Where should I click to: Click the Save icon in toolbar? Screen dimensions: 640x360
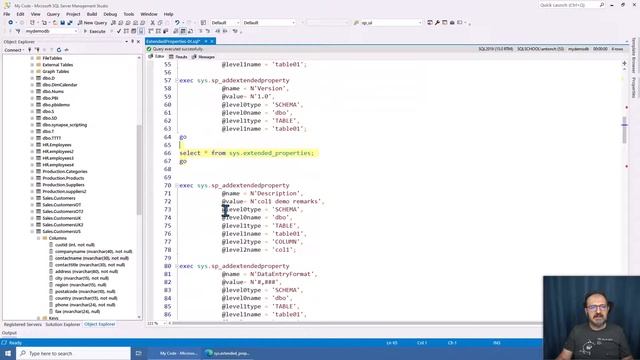[x=62, y=23]
